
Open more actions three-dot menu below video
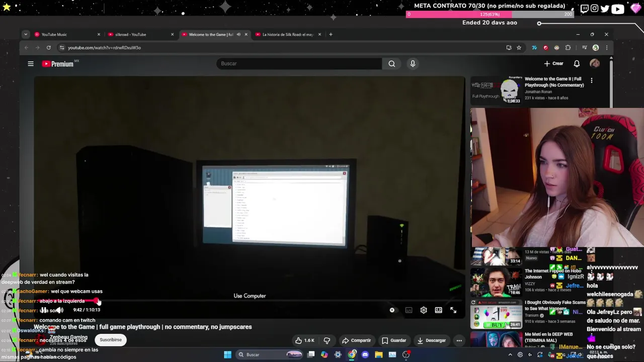[459, 340]
